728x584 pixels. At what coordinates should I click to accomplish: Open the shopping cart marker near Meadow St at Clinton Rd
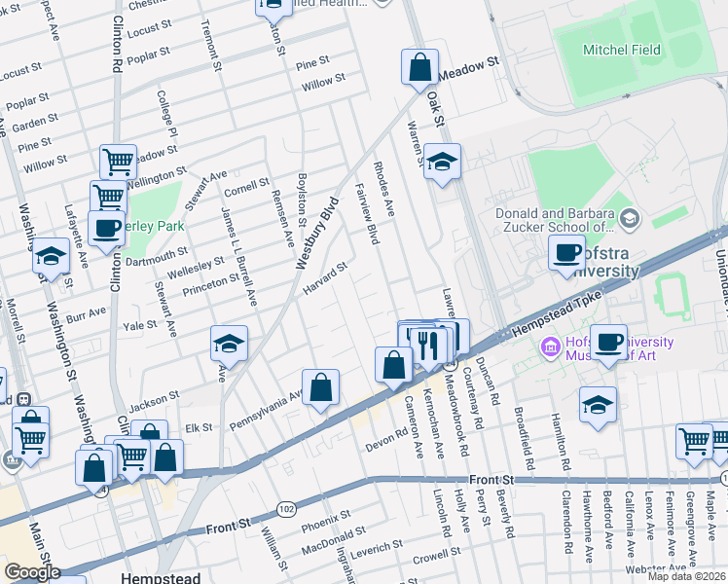pos(119,163)
